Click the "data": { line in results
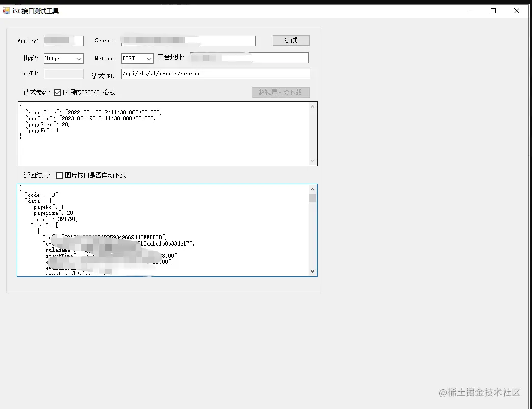Screen dimensions: 532x409 pyautogui.click(x=38, y=201)
